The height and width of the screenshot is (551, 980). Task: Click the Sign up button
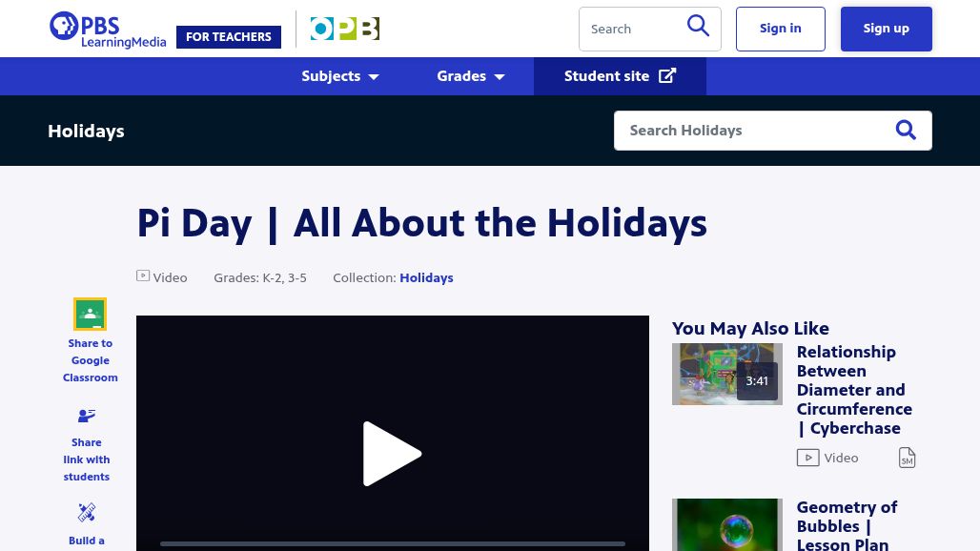click(887, 29)
